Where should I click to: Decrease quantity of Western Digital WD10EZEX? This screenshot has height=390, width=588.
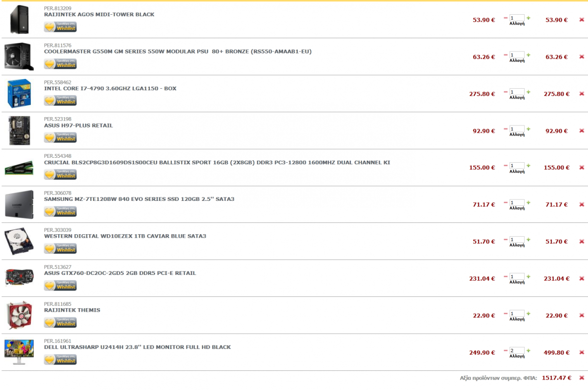click(x=506, y=240)
